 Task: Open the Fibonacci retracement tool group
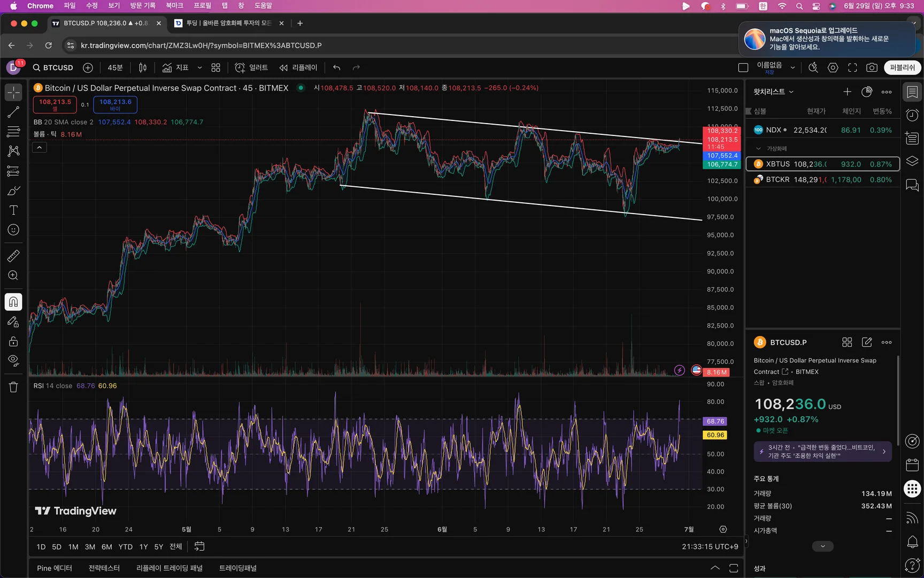(13, 132)
